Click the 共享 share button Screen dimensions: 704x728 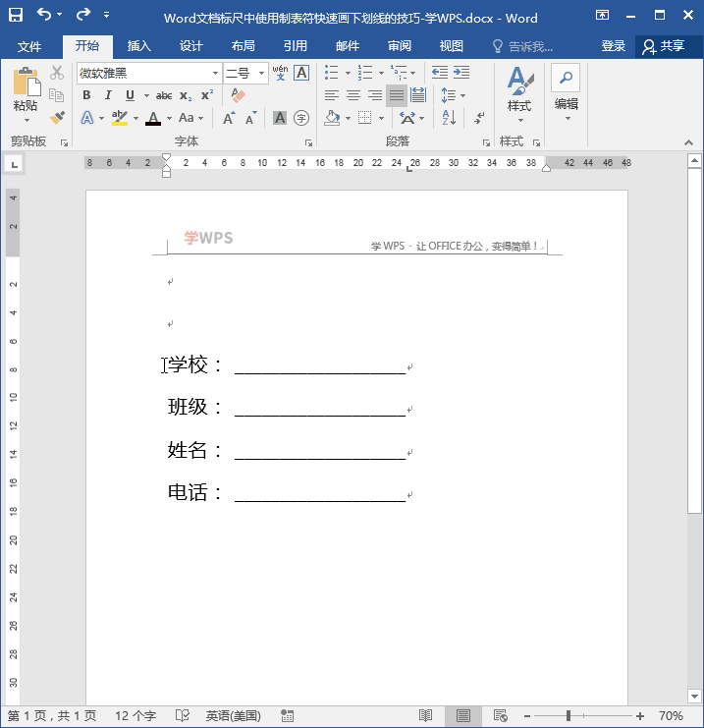point(664,46)
